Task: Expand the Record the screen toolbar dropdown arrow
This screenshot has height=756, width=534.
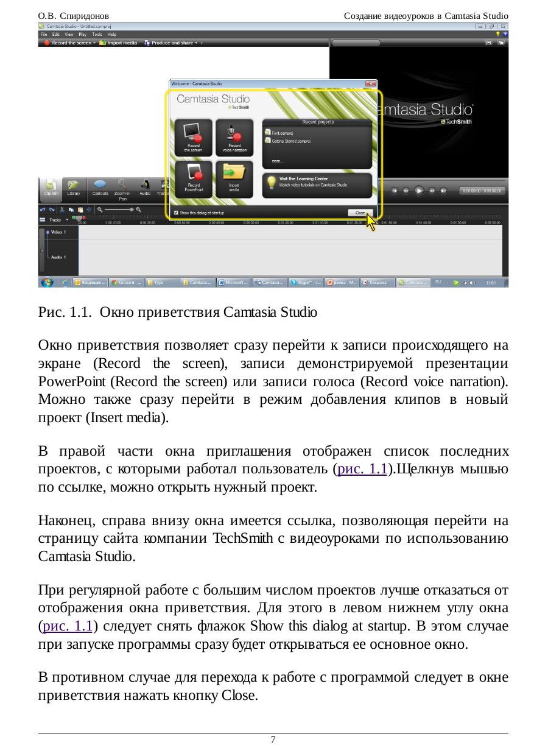Action: click(x=94, y=43)
